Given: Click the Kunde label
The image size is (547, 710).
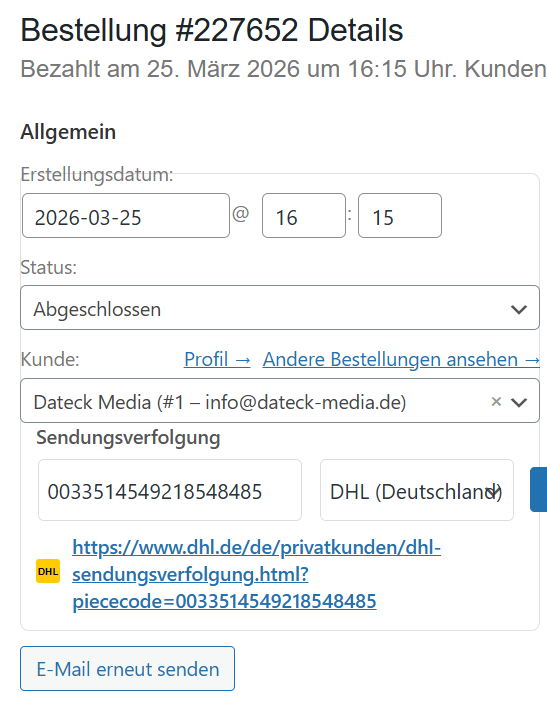Looking at the screenshot, I should pos(50,360).
